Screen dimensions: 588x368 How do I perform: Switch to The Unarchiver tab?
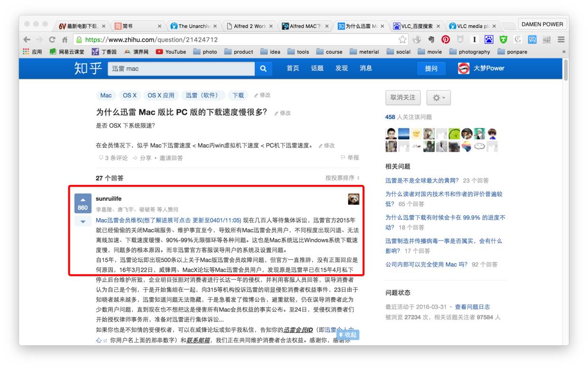click(194, 26)
